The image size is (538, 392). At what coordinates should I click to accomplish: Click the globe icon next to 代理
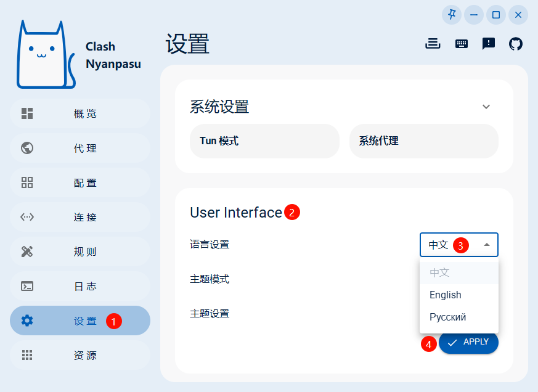pos(27,148)
